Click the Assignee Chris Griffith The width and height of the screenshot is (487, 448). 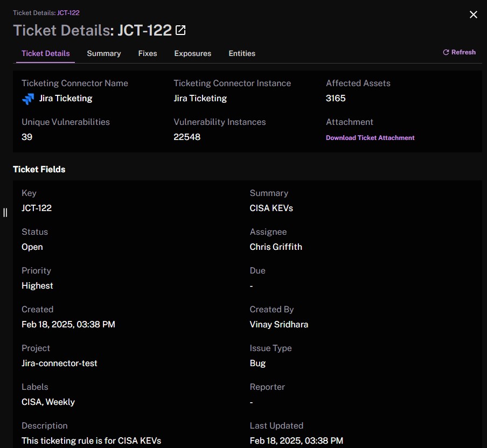276,247
